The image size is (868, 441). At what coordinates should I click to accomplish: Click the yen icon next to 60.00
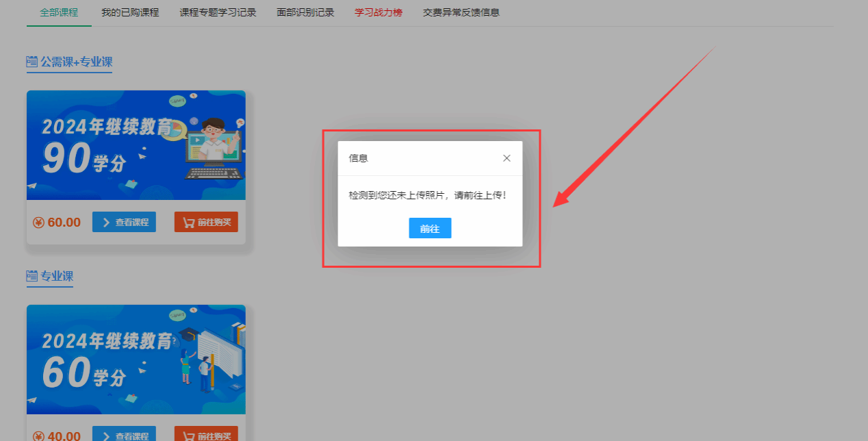(x=38, y=223)
